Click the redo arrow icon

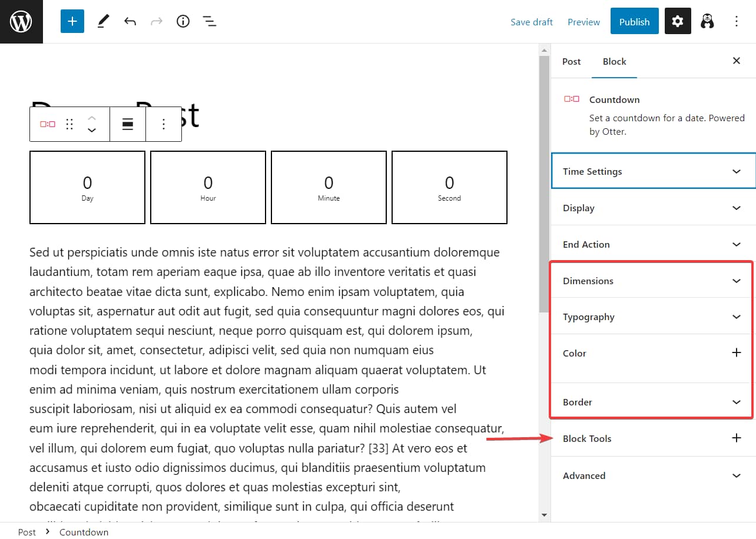coord(157,22)
